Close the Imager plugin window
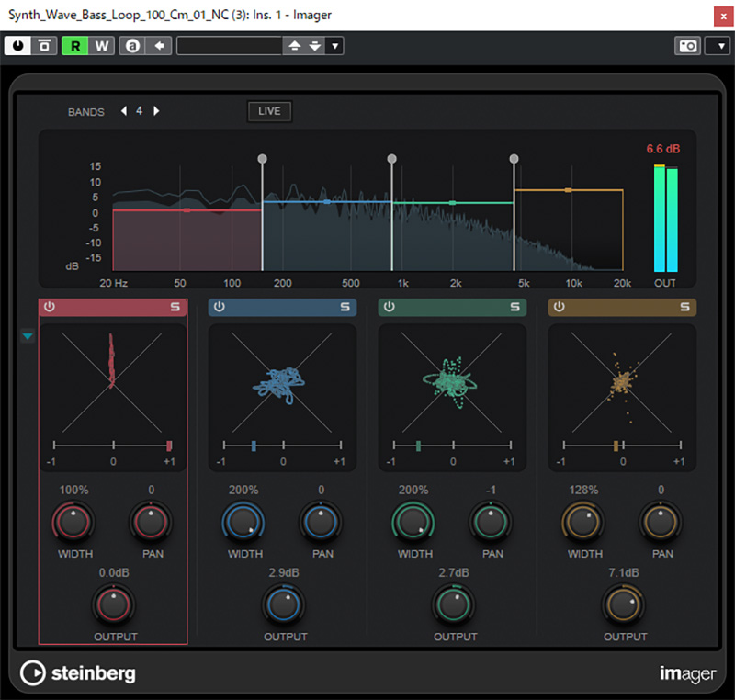 click(724, 17)
